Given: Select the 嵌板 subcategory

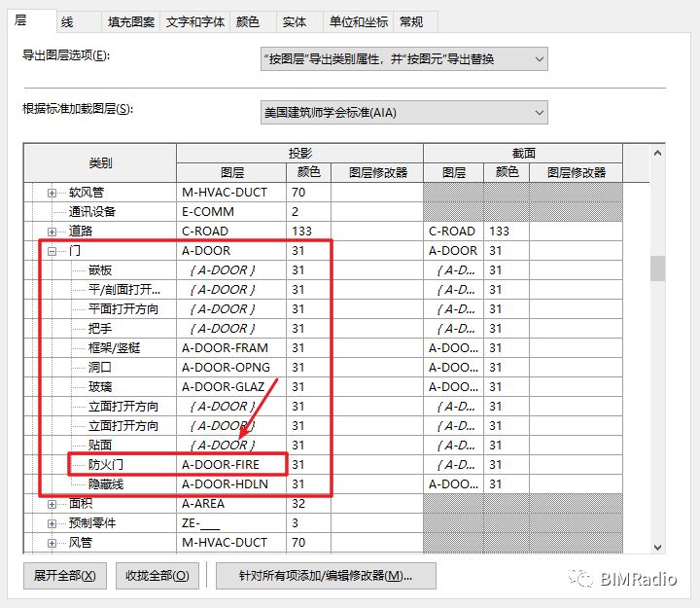Looking at the screenshot, I should click(100, 270).
